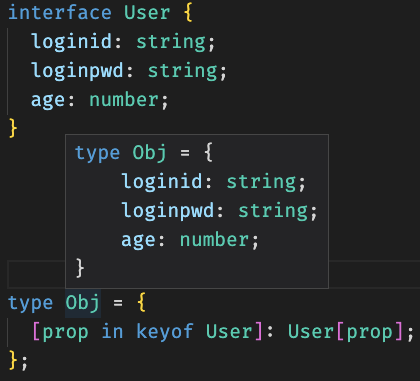Click the prop variable inside the opening bracket
Viewport: 420px width, 381px height.
[x=65, y=332]
